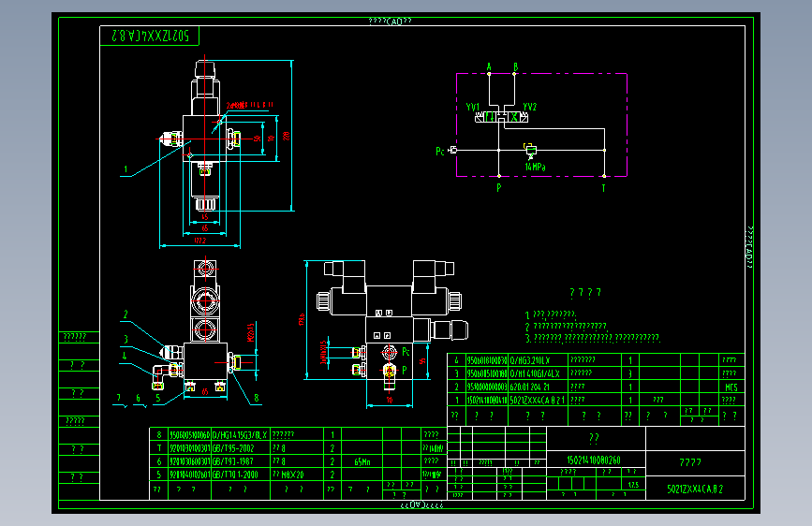Select balloon number 5 under the bottom-left view
812x526 pixels.
coord(158,398)
